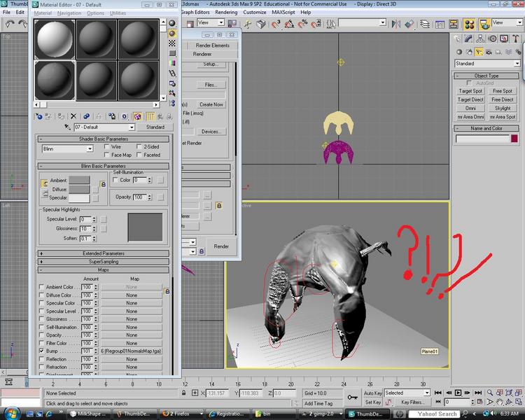
Task: Enable Opacity map checkbox
Action: 41,335
